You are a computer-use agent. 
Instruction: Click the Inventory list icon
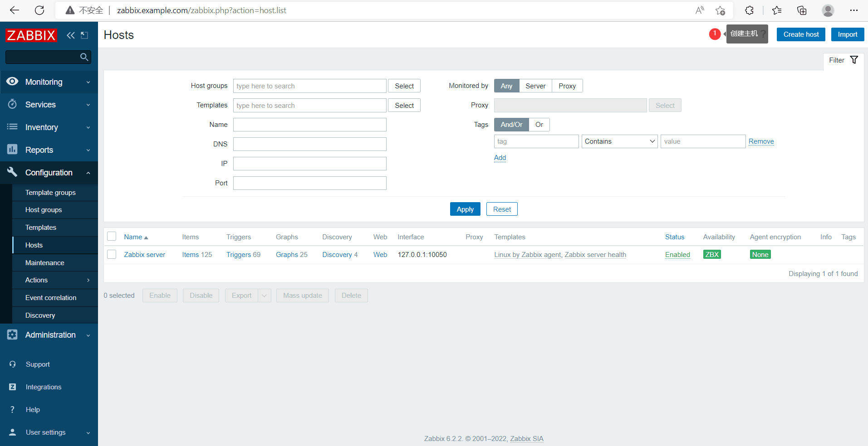[x=12, y=127]
